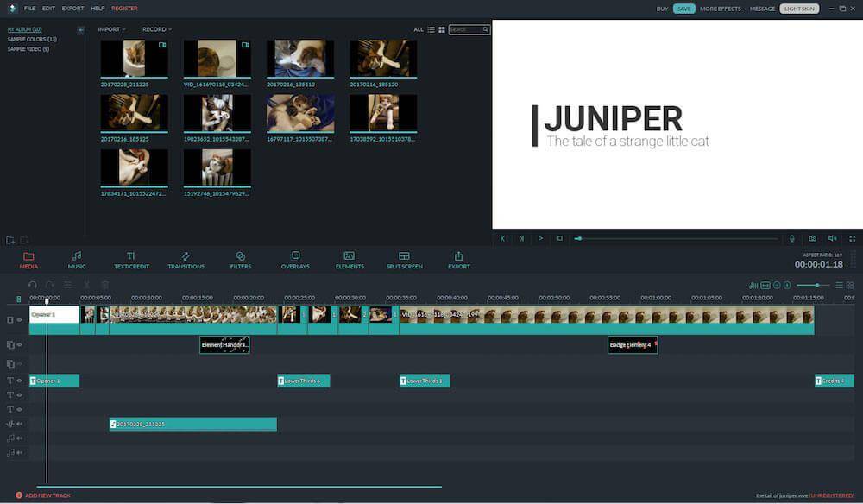Toggle visibility of the second overlay track
The height and width of the screenshot is (504, 863).
point(19,363)
